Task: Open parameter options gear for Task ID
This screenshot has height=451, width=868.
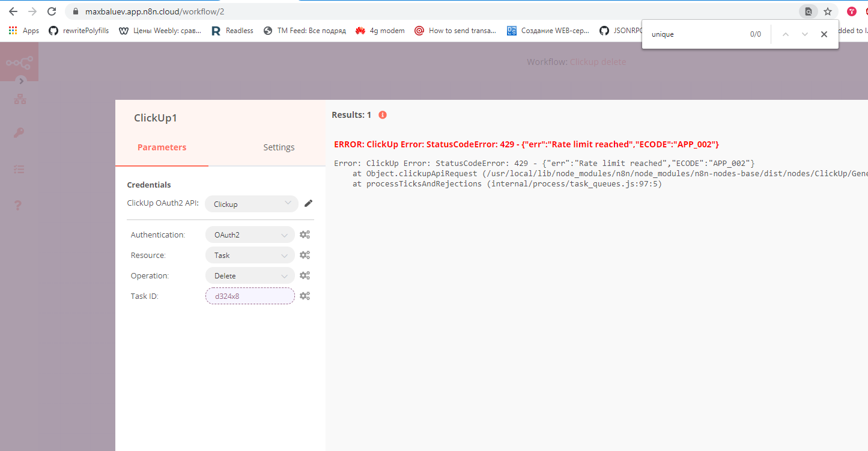Action: coord(305,296)
